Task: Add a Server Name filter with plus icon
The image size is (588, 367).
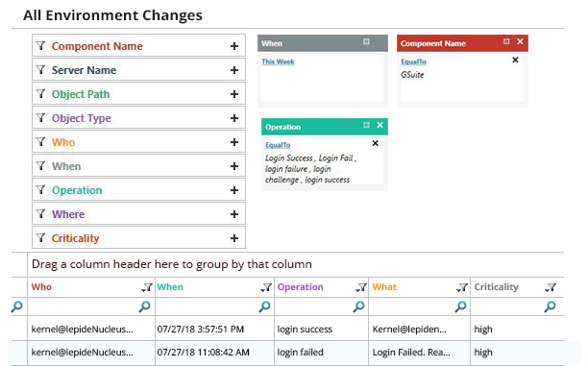Action: click(x=234, y=70)
